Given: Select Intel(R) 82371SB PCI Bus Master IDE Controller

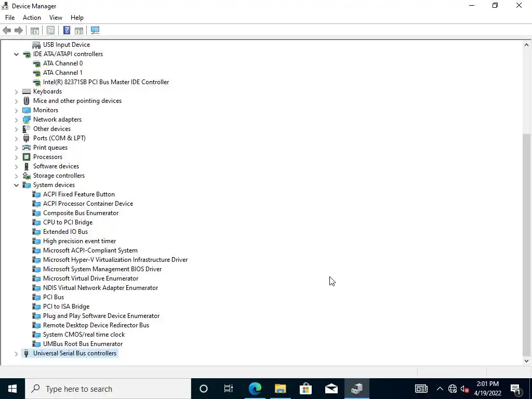Looking at the screenshot, I should [x=106, y=82].
